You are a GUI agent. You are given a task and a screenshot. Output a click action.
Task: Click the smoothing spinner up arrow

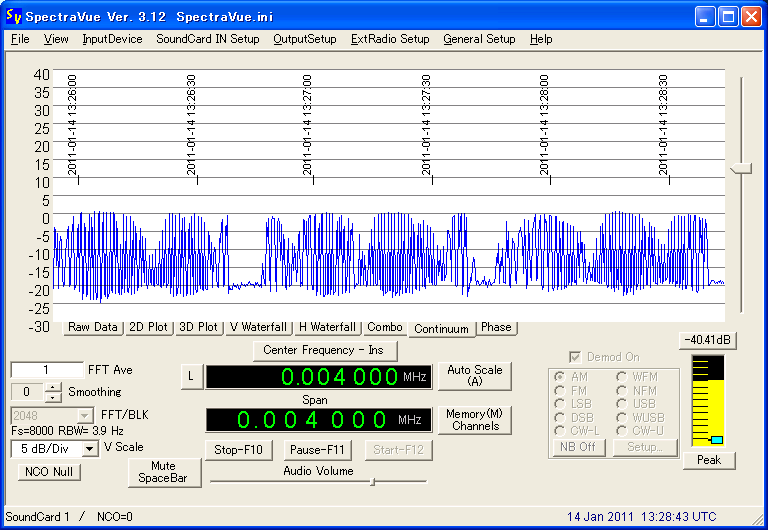click(x=53, y=387)
